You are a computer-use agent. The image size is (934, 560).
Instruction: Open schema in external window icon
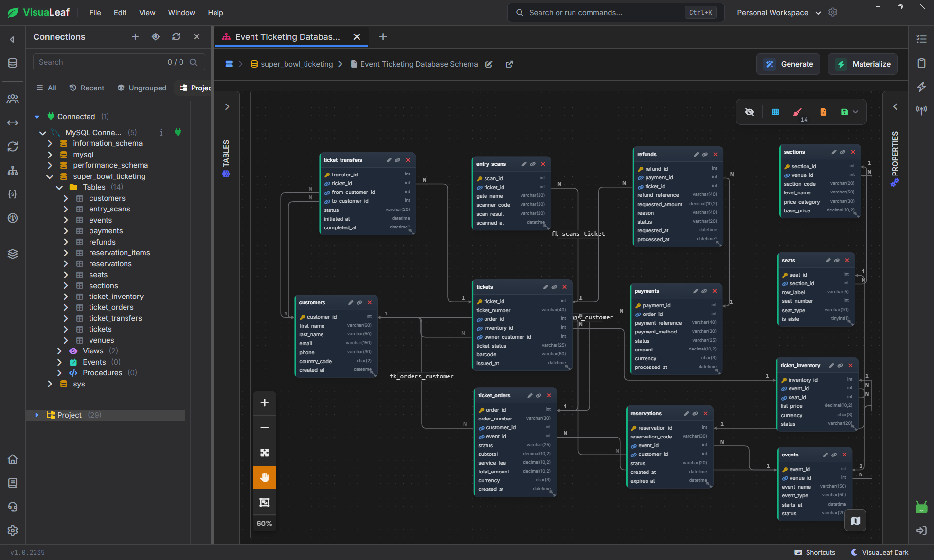[509, 64]
